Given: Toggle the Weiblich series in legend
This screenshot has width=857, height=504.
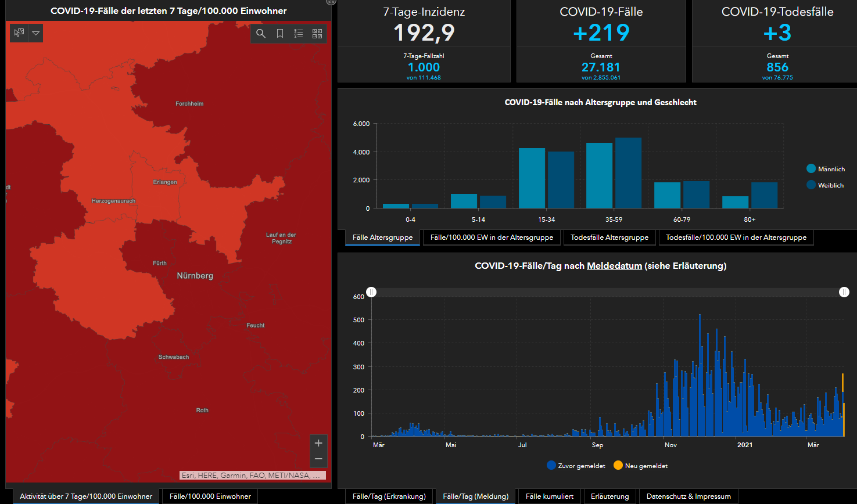Looking at the screenshot, I should [x=824, y=185].
